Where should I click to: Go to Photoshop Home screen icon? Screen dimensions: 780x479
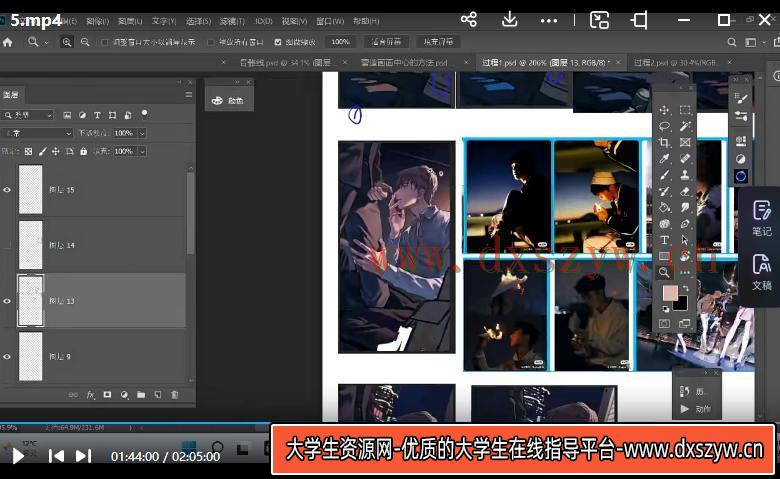[7, 42]
